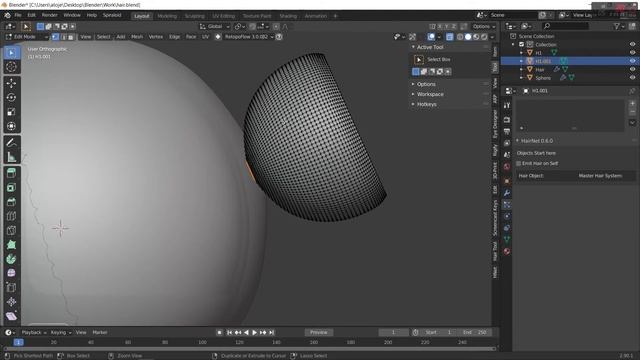This screenshot has height=360, width=640.
Task: Click the current frame marker on timeline
Action: 18,342
